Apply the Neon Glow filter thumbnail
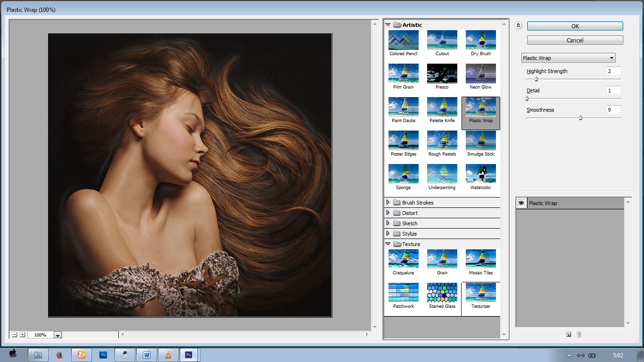Image resolution: width=644 pixels, height=362 pixels. [480, 74]
